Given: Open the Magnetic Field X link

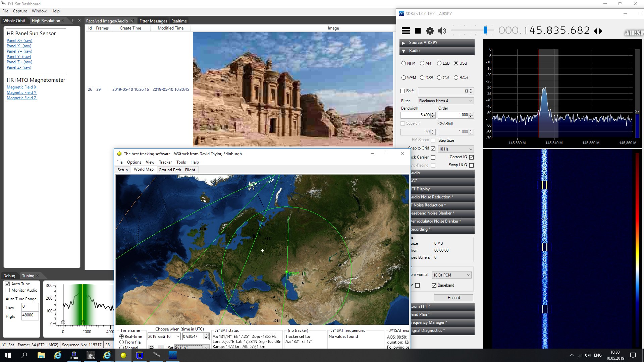Looking at the screenshot, I should click(22, 87).
